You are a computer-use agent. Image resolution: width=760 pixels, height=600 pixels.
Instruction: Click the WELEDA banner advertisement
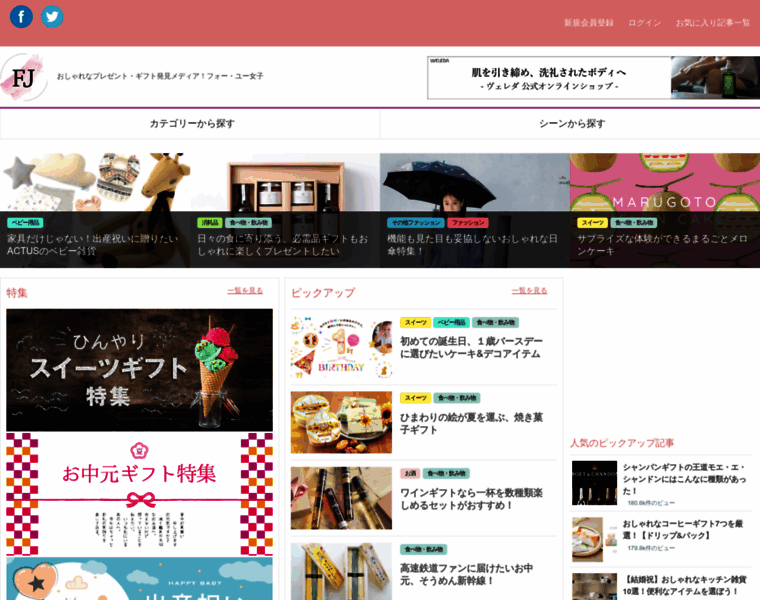coord(593,78)
